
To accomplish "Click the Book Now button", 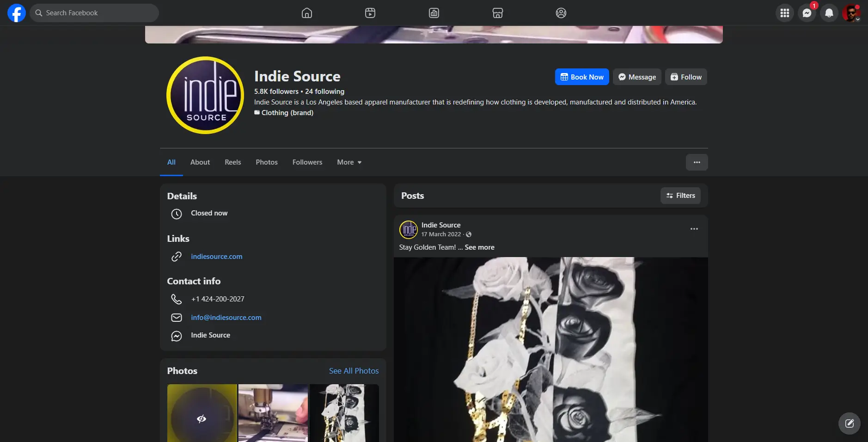I will pos(582,77).
